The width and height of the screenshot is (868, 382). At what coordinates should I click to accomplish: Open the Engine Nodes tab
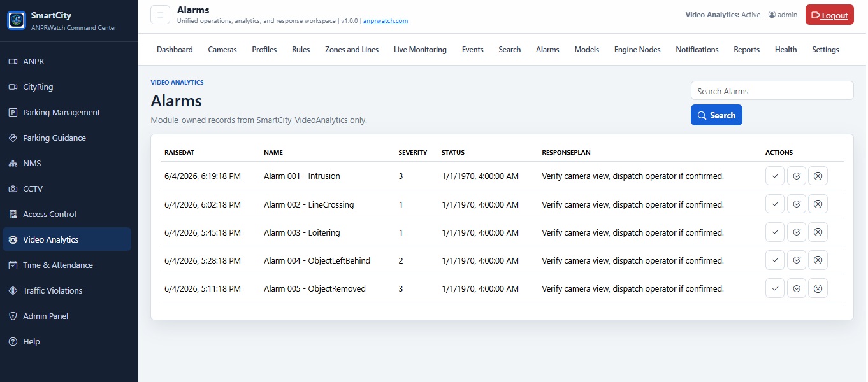point(637,50)
